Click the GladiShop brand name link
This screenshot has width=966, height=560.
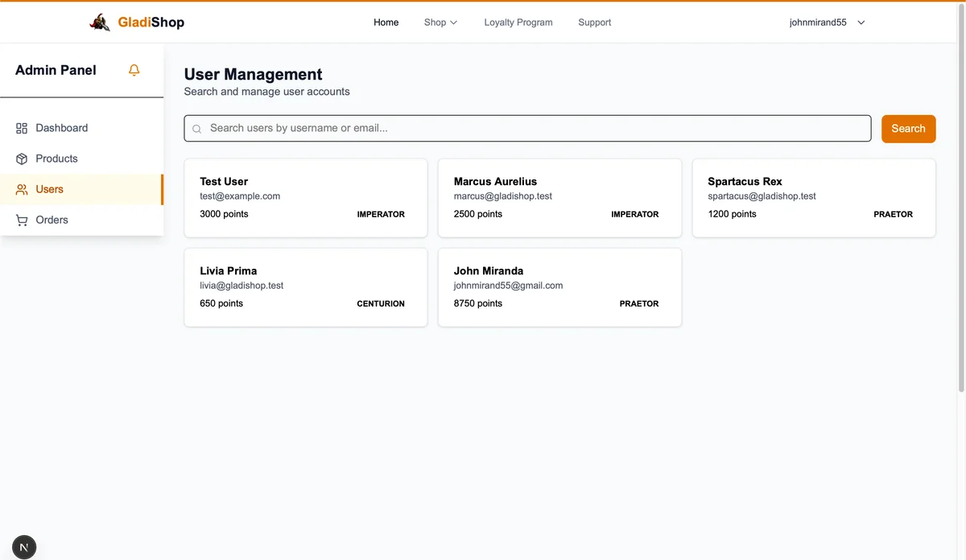pyautogui.click(x=151, y=23)
